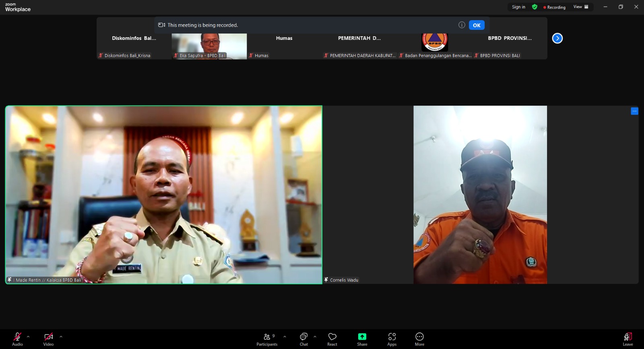
Task: Turn on camera with the Video button
Action: (x=48, y=339)
